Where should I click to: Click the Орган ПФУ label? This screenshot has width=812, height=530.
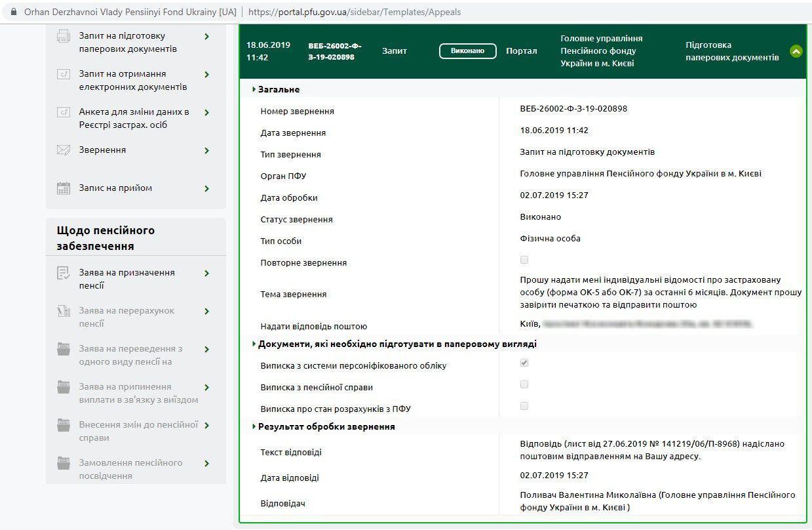click(283, 176)
